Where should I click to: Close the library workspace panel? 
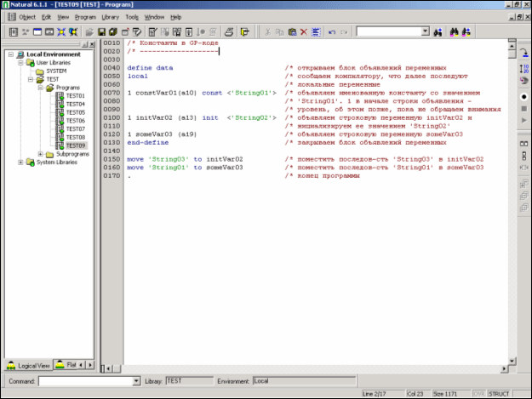tap(94, 46)
